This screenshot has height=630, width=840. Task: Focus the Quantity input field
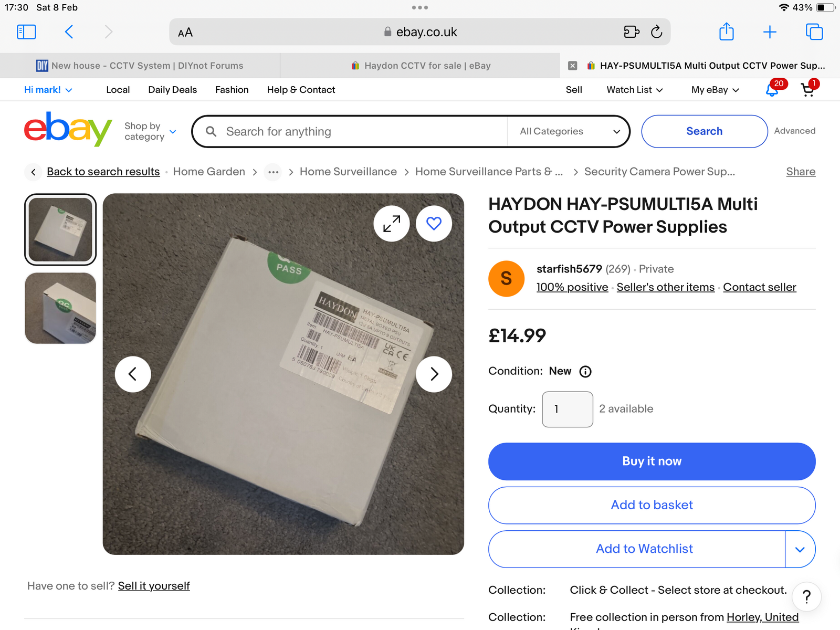pyautogui.click(x=567, y=409)
